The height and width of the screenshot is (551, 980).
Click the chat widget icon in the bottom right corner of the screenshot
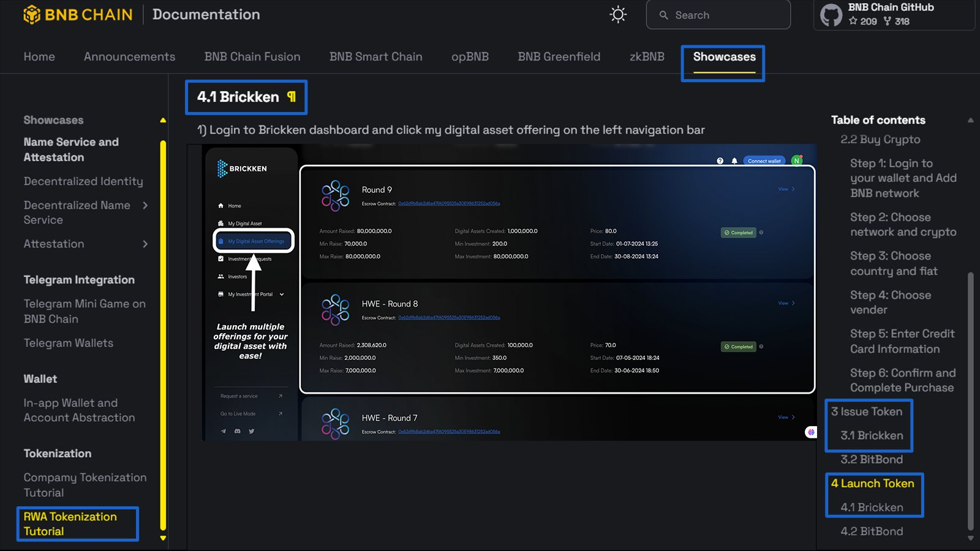tap(811, 432)
